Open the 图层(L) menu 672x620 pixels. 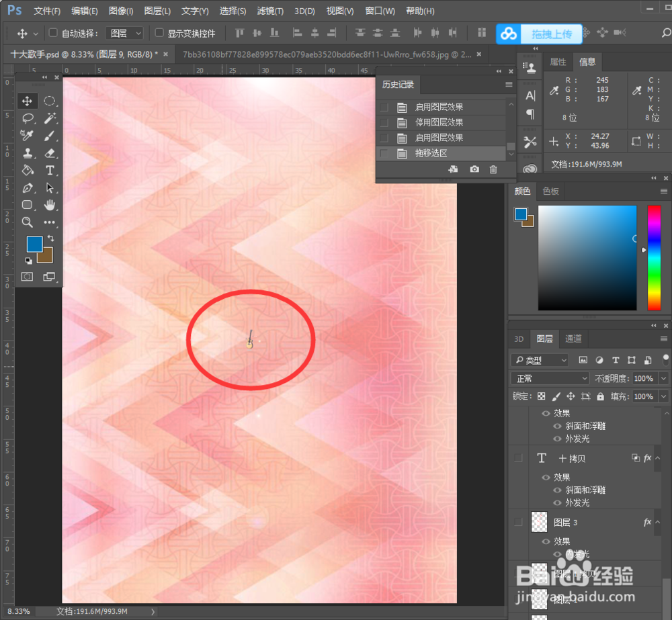tap(157, 11)
